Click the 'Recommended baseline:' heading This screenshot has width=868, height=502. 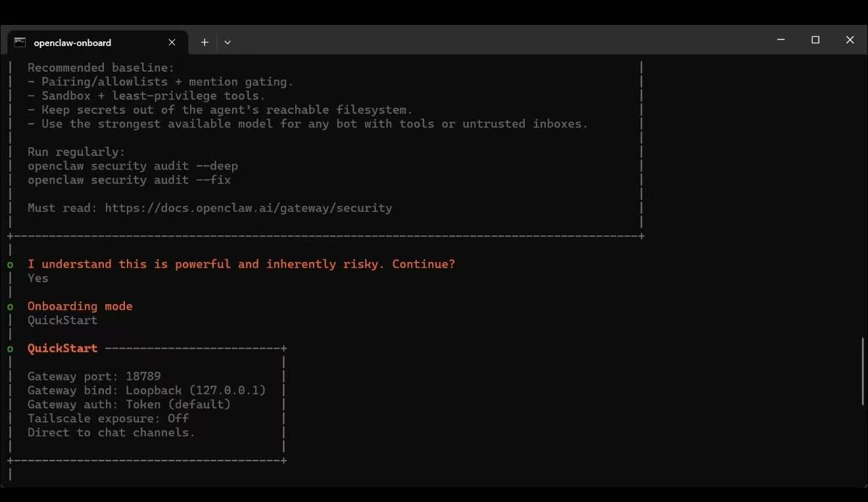[x=101, y=68]
